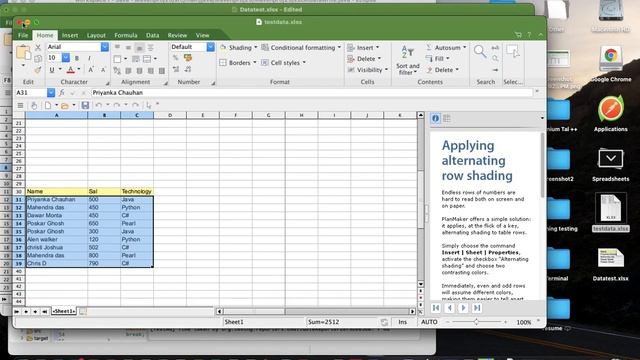This screenshot has height=360, width=640.
Task: Switch to the Insert ribbon tab
Action: [x=70, y=35]
